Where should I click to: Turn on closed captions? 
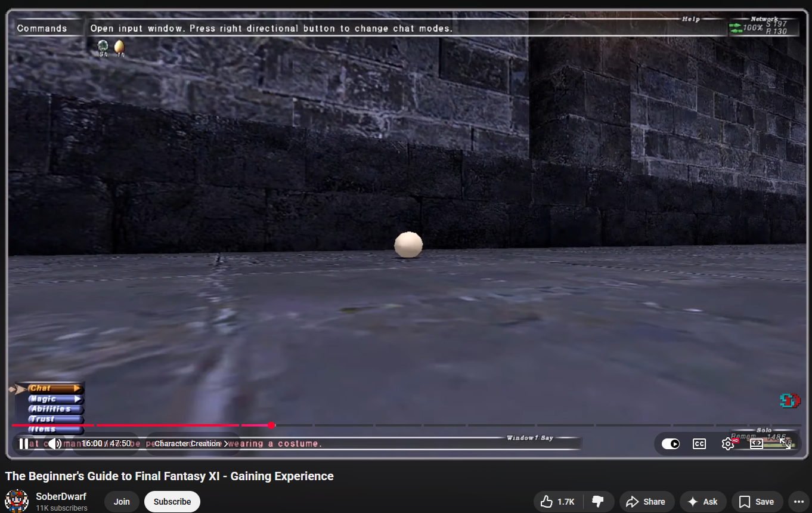(699, 444)
